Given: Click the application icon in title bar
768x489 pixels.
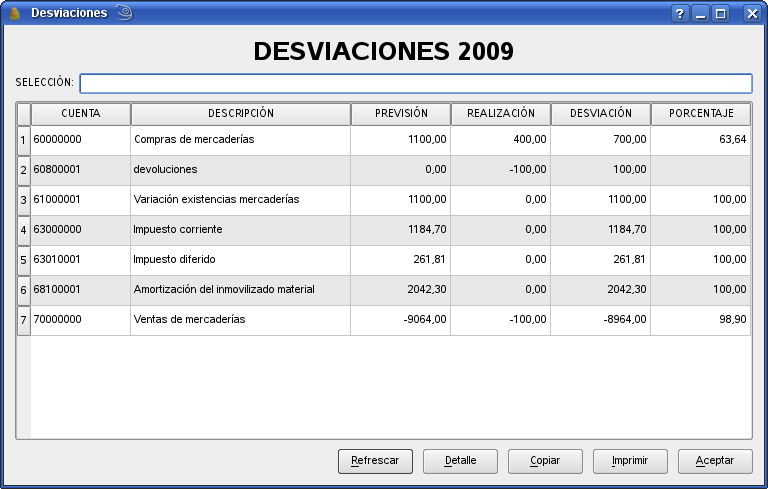Looking at the screenshot, I should coord(15,13).
